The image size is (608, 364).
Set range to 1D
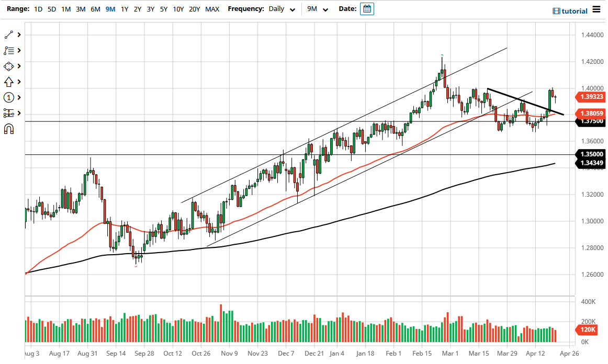38,9
